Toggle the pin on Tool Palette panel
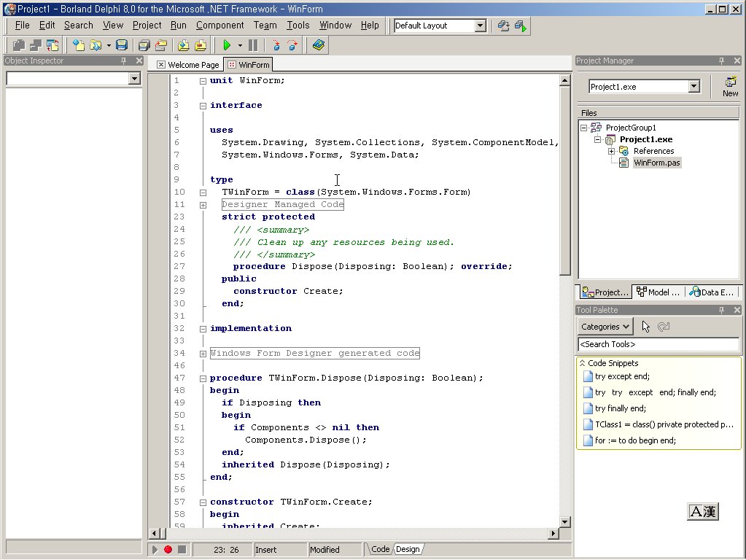 tap(722, 310)
